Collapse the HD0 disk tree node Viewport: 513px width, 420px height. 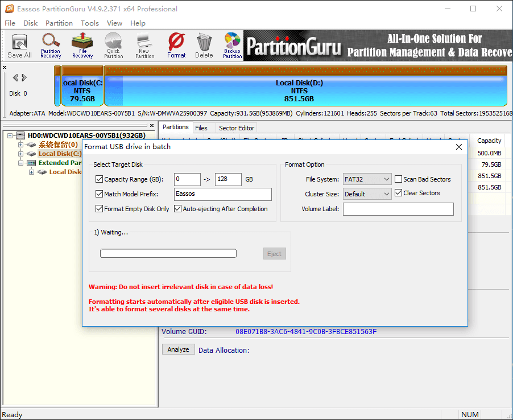pos(10,135)
